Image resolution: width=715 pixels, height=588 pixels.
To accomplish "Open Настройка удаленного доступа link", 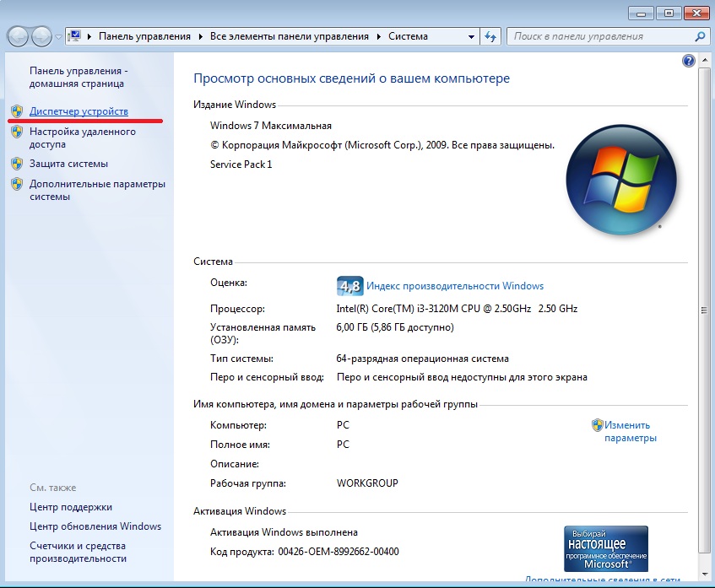I will pyautogui.click(x=83, y=138).
